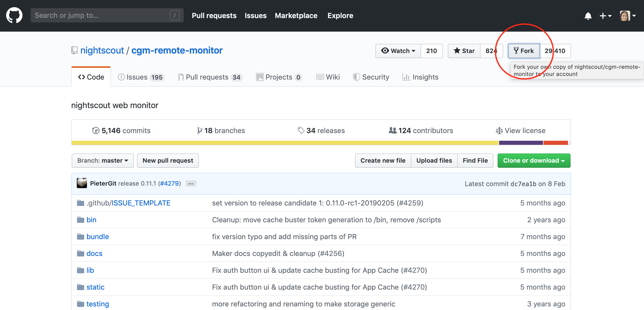Focus the Search or jump to field
This screenshot has height=310, width=644.
tap(107, 15)
